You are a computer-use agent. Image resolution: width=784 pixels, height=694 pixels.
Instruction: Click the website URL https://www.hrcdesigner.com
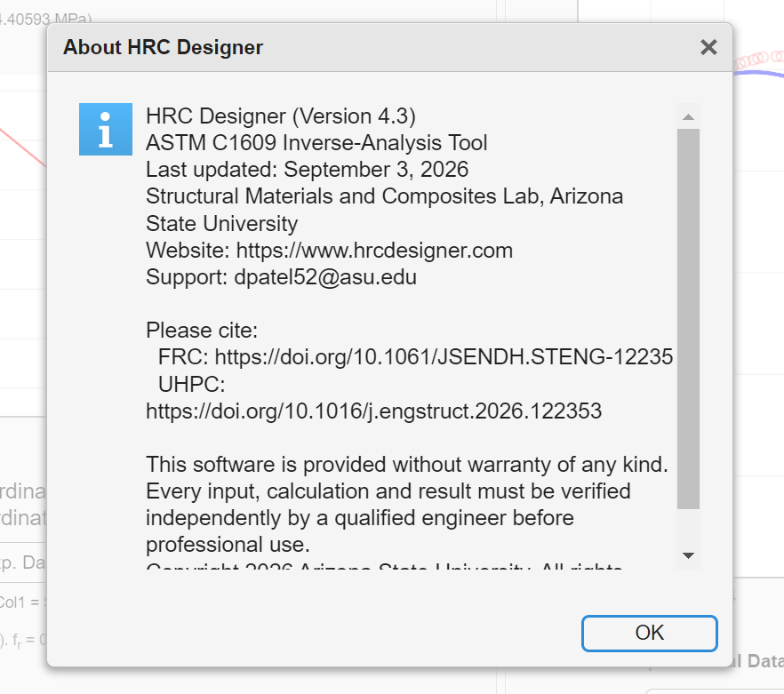pos(374,251)
